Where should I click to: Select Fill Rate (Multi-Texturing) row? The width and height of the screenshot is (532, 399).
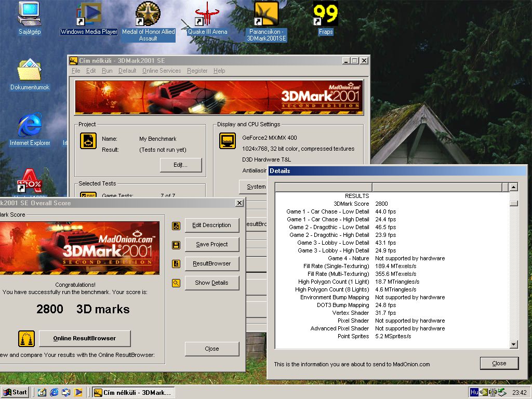click(x=392, y=274)
